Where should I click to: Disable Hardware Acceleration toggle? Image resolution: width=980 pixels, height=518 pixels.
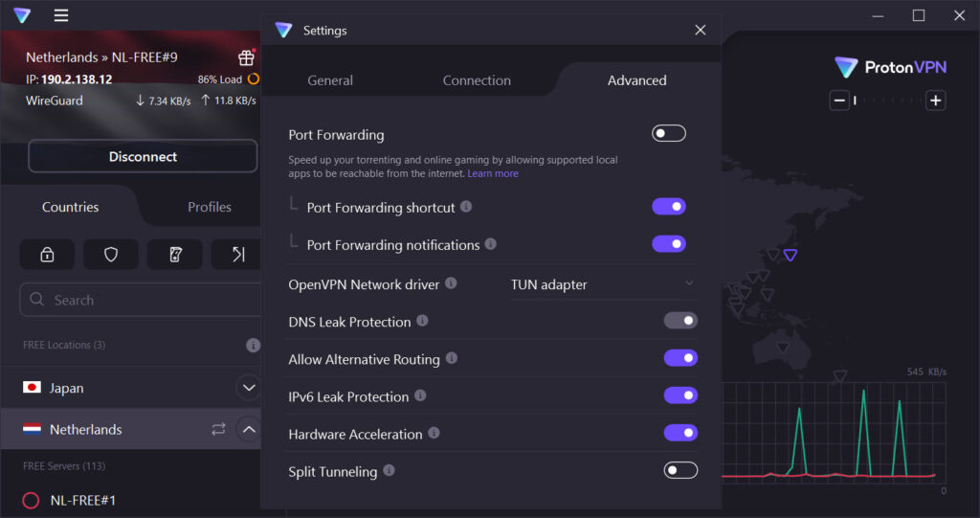(680, 432)
